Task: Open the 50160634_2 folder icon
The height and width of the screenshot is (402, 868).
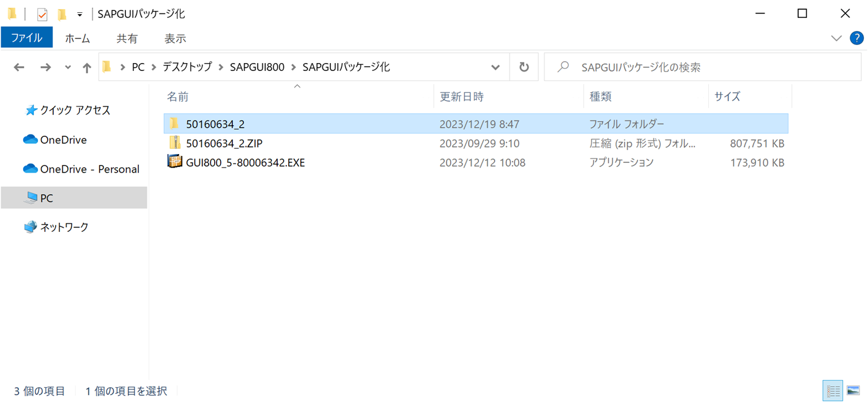Action: click(175, 124)
